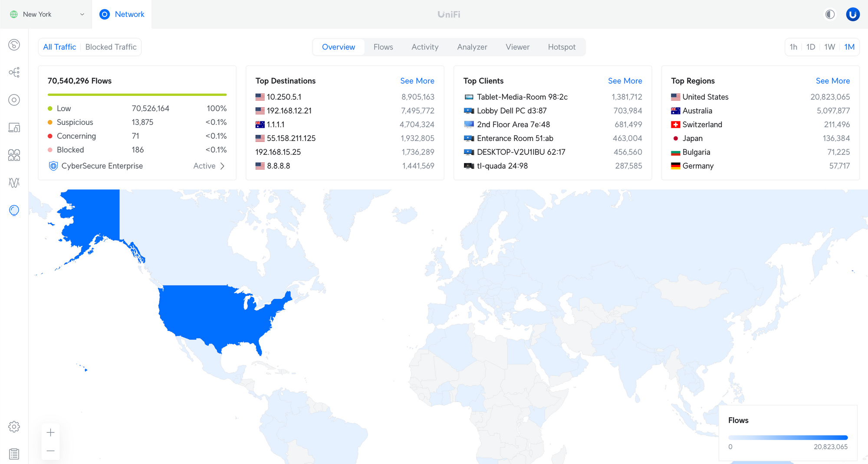The image size is (868, 464).
Task: Open the System Log list icon
Action: click(x=14, y=454)
